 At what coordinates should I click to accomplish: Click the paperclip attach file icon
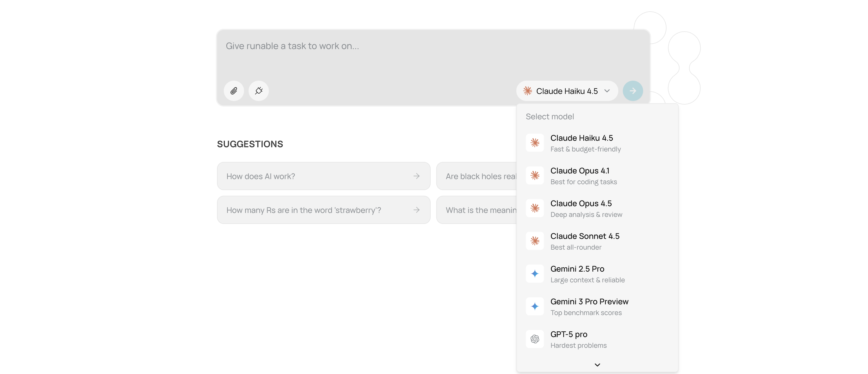click(x=234, y=91)
